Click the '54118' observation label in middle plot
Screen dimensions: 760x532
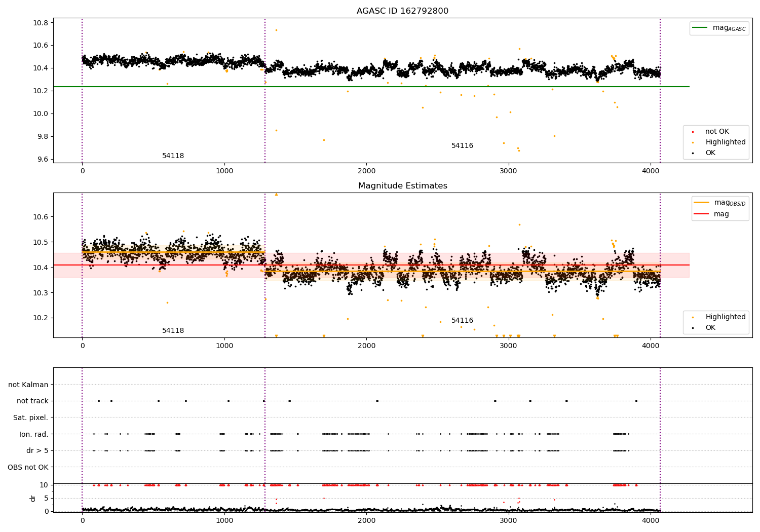pos(173,331)
